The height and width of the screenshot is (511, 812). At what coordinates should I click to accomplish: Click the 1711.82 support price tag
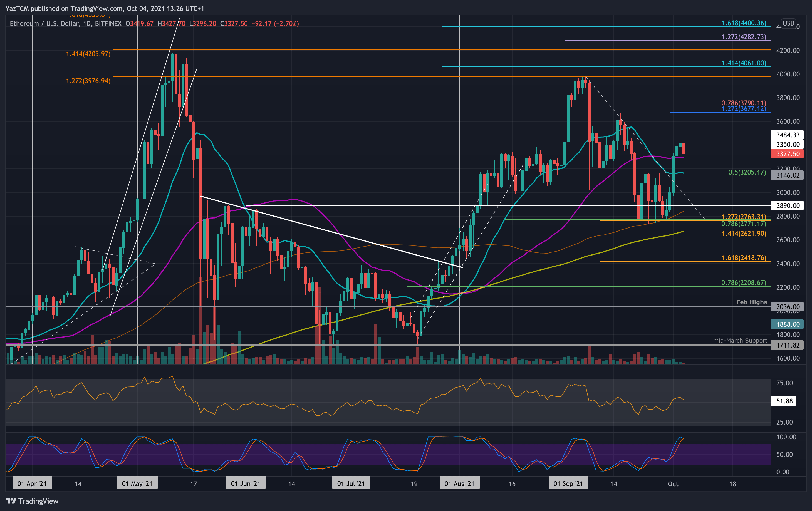point(787,345)
